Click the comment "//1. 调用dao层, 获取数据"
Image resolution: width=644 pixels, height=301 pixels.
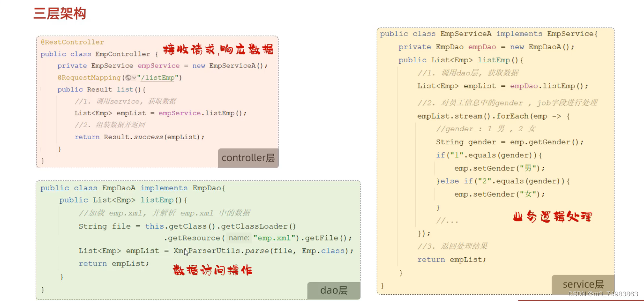pos(468,73)
